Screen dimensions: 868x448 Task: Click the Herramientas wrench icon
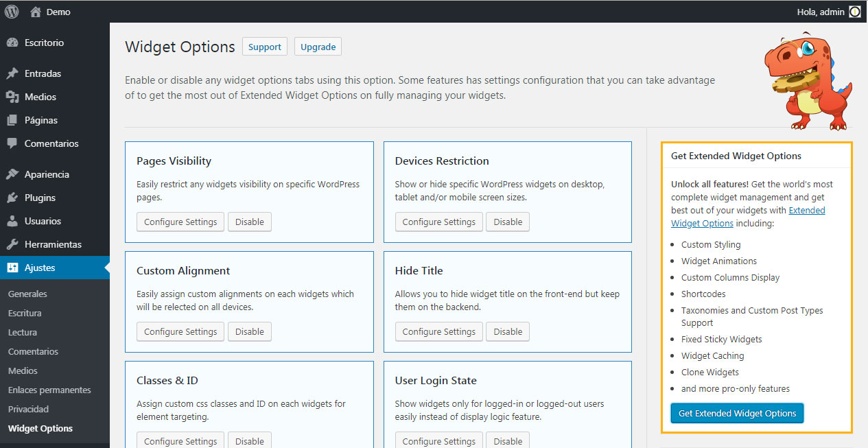tap(12, 244)
